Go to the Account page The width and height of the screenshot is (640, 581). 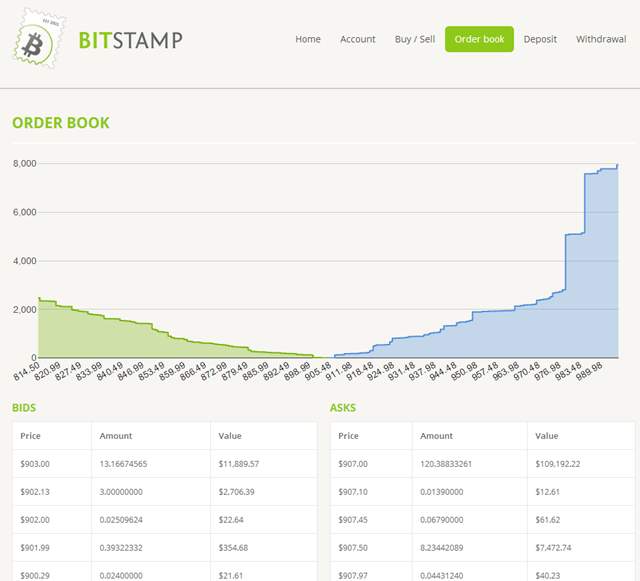click(x=357, y=39)
